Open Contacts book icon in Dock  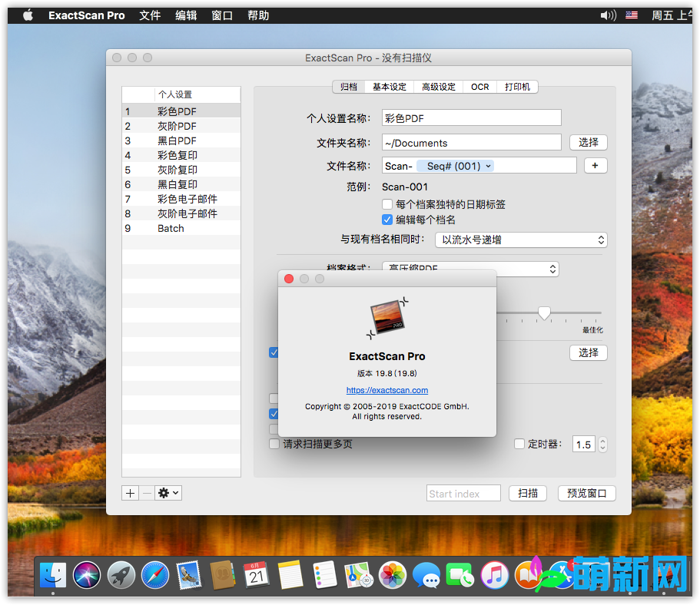coord(223,575)
